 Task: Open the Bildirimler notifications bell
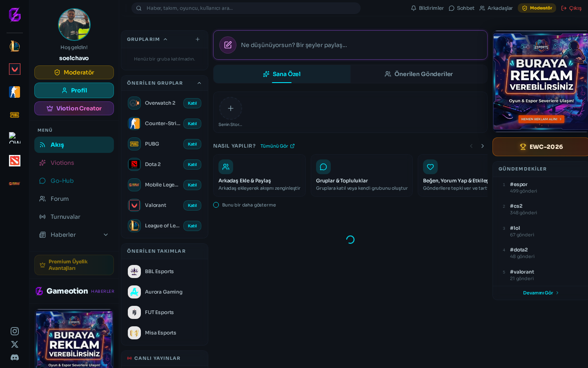[x=427, y=8]
